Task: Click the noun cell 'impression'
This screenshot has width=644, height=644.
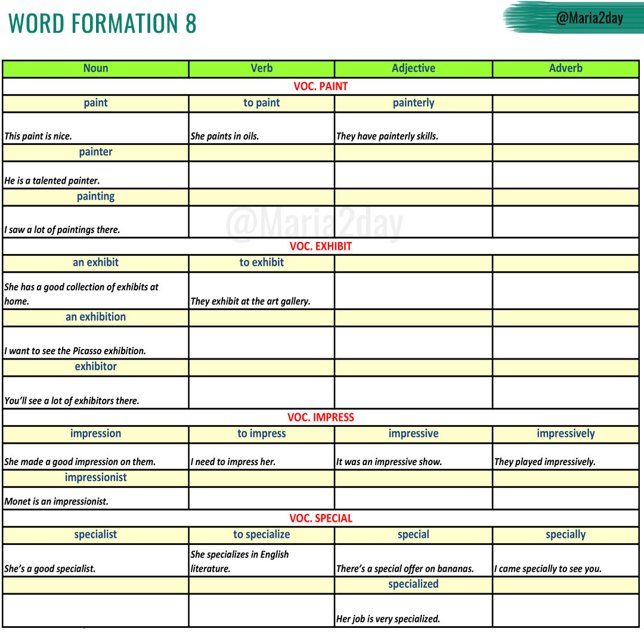Action: (x=95, y=434)
